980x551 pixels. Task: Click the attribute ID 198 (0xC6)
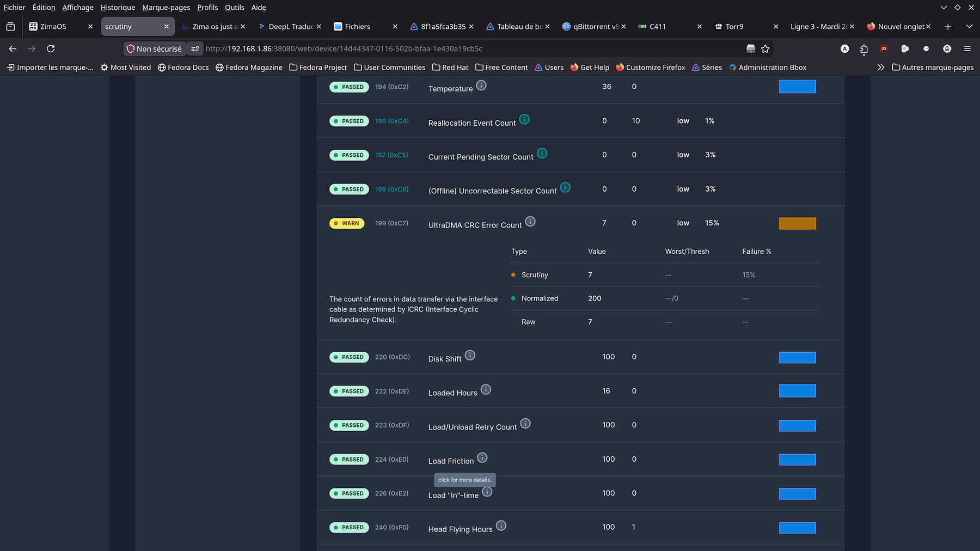click(x=391, y=189)
